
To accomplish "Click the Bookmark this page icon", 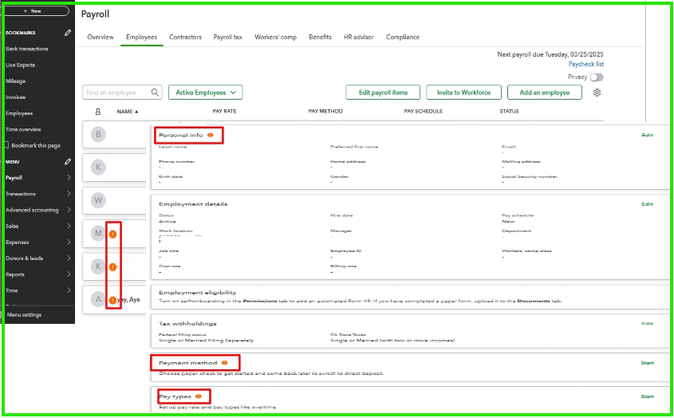I will [6, 145].
